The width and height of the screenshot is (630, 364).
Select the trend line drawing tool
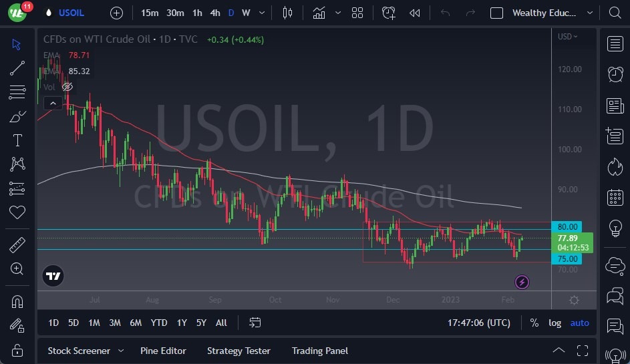tap(17, 67)
